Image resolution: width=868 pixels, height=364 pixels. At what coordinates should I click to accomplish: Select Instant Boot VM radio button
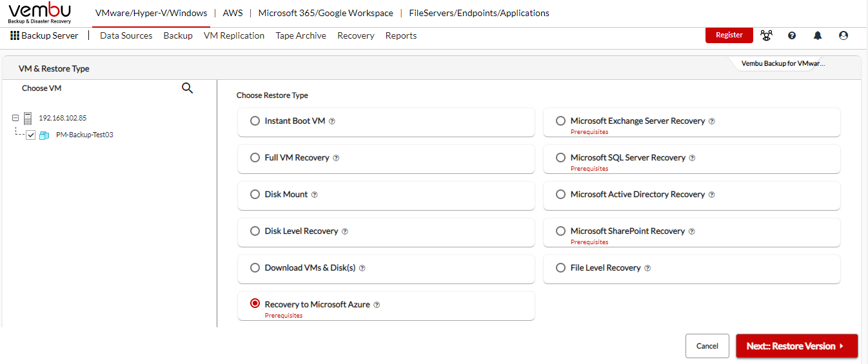pos(255,120)
